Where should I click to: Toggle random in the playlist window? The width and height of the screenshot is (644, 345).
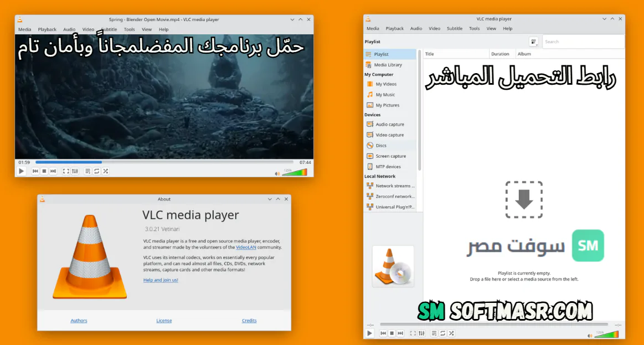tap(452, 333)
